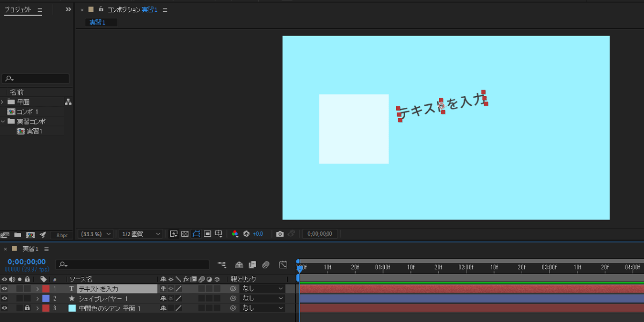Viewport: 644px width, 322px height.
Task: Click the 実習1 breadcrumb in comp viewer
Action: click(x=97, y=23)
